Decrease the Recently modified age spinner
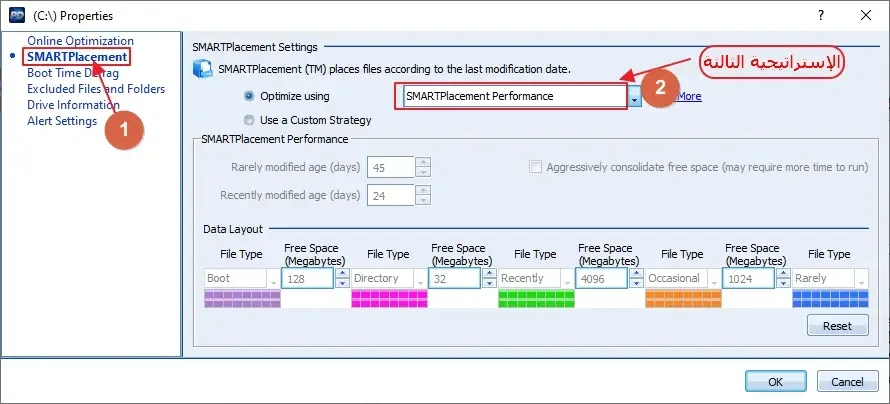The height and width of the screenshot is (404, 890). coord(423,200)
